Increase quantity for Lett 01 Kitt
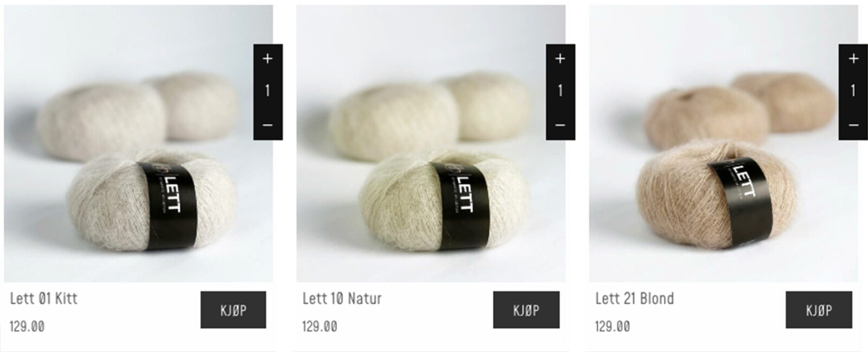This screenshot has height=352, width=868. tap(267, 59)
